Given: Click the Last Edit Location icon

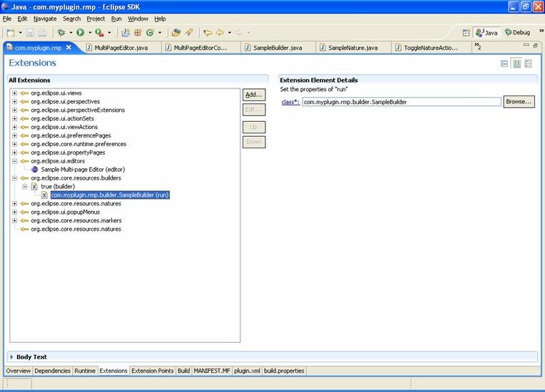Looking at the screenshot, I should point(208,33).
